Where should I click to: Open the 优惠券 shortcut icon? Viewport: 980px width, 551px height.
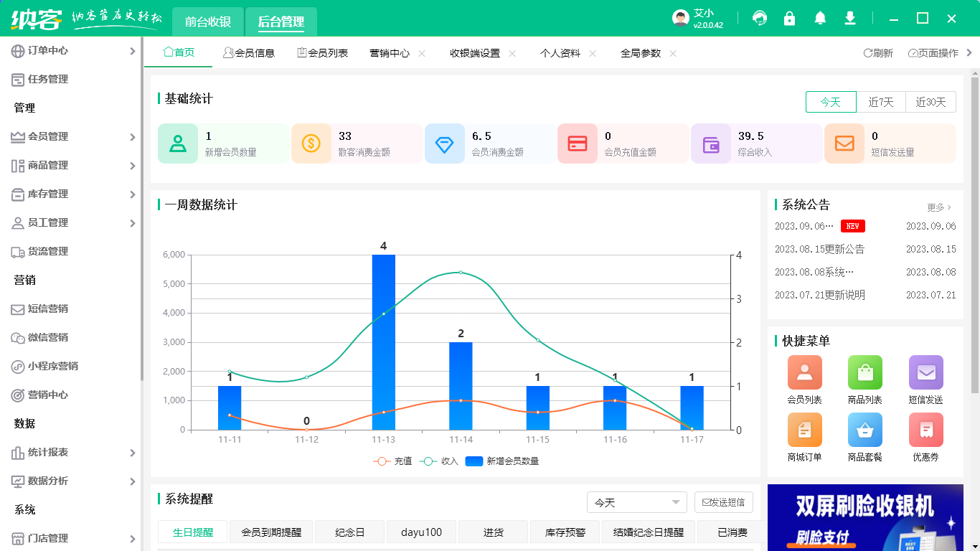(925, 430)
